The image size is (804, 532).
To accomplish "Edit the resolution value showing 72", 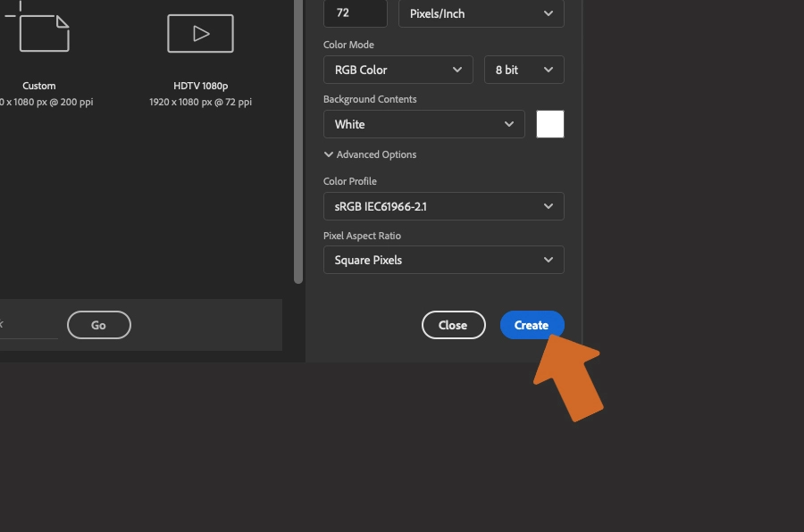I will click(355, 13).
